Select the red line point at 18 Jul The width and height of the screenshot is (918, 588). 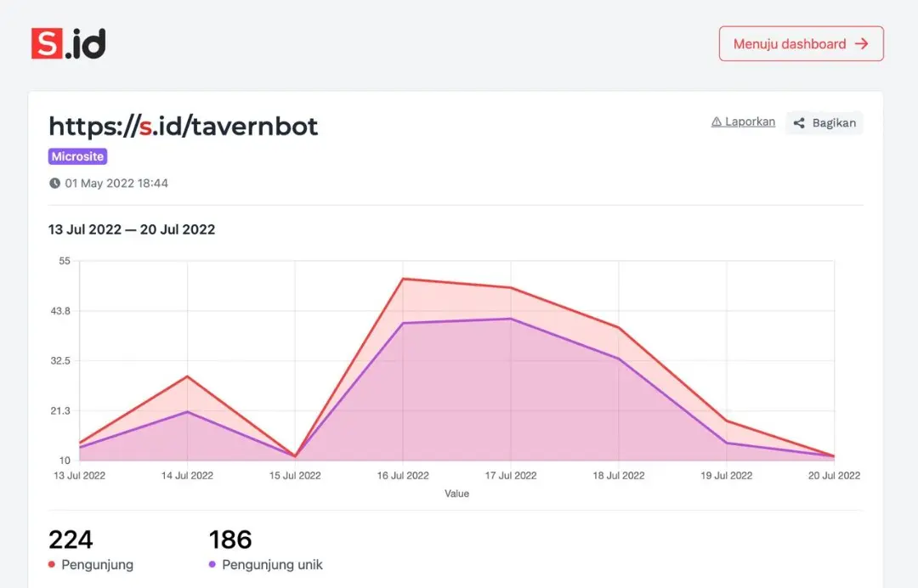click(619, 328)
